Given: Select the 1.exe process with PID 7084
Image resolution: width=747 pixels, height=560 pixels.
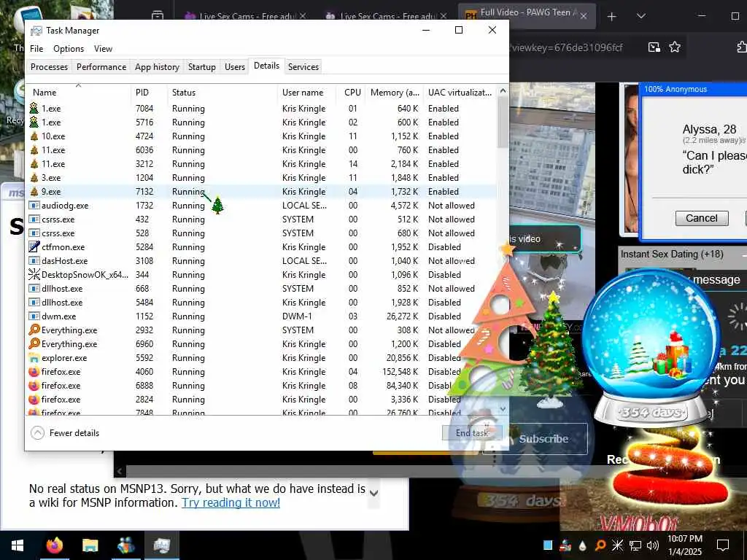Looking at the screenshot, I should tap(262, 109).
